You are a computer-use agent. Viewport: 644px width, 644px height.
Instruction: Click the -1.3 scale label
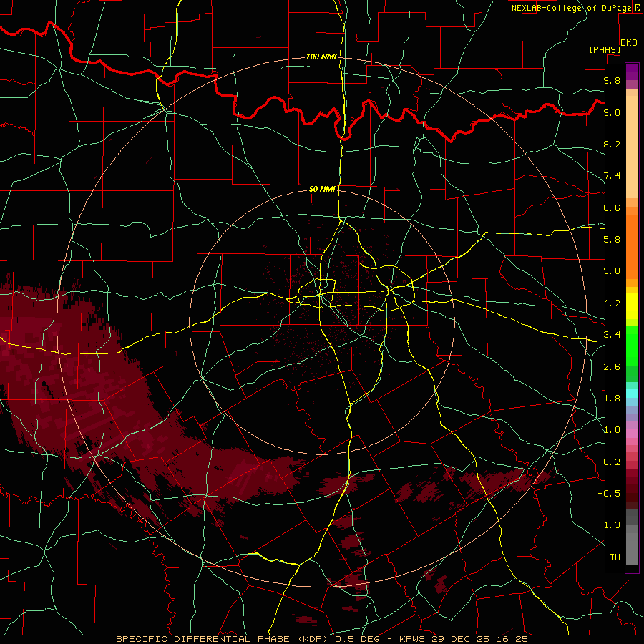[x=609, y=525]
